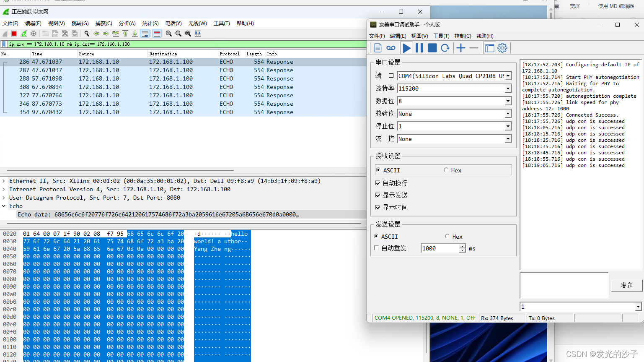
Task: Open the COM4 port dropdown
Action: 508,76
